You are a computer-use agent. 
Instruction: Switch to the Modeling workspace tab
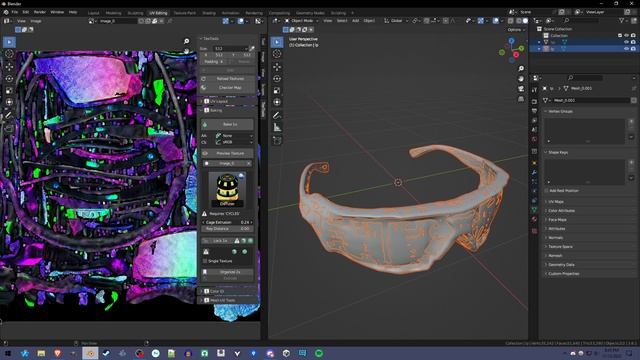pos(113,13)
